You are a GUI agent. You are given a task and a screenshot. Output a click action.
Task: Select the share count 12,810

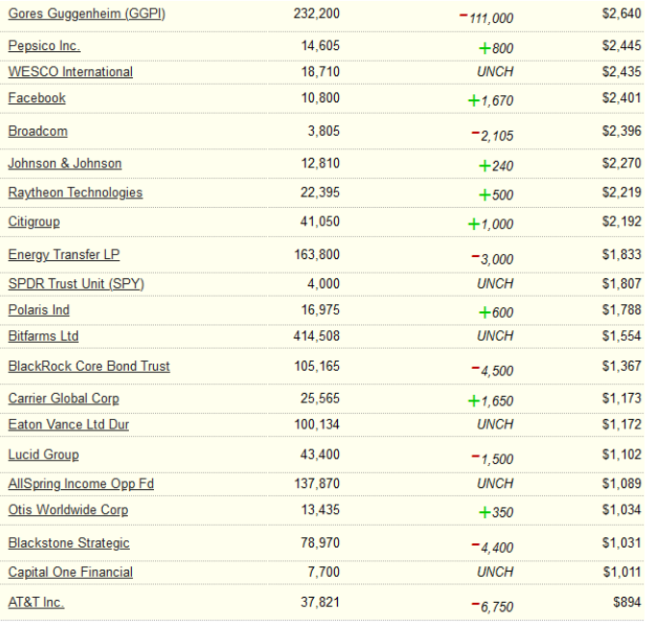(x=321, y=164)
